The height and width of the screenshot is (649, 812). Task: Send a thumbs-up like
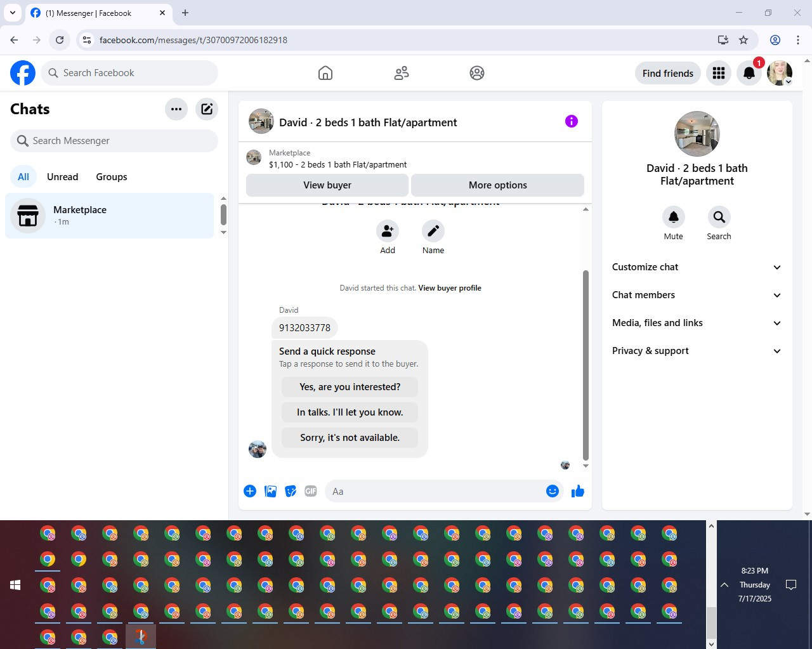pyautogui.click(x=578, y=491)
